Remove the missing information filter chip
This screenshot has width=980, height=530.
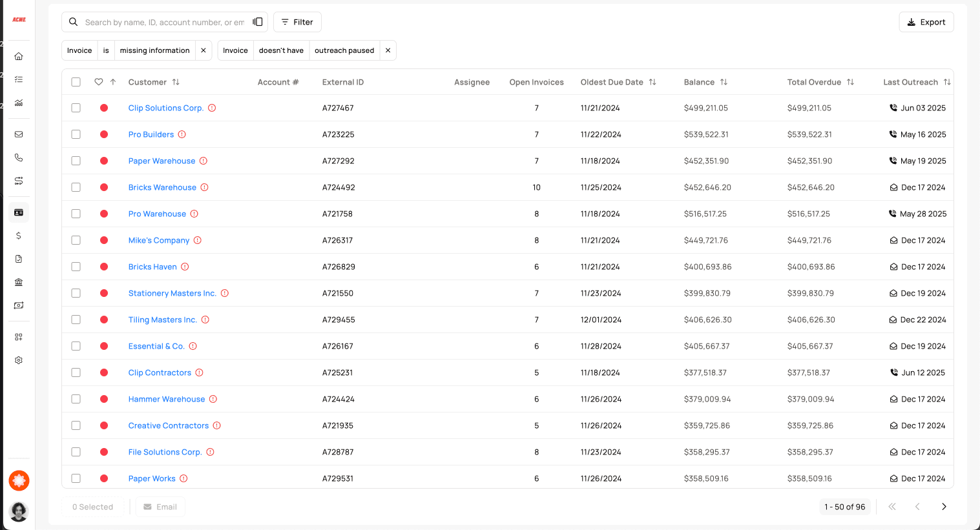203,50
